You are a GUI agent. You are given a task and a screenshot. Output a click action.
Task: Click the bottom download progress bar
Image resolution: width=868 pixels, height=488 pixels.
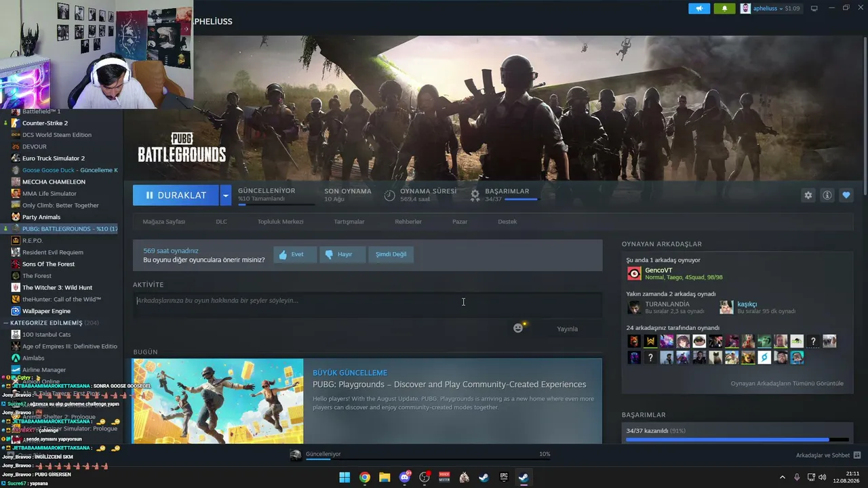pyautogui.click(x=428, y=459)
